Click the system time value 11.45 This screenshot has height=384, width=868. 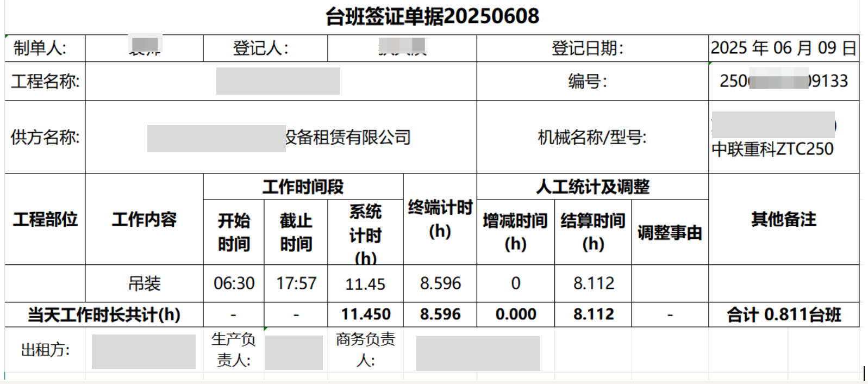pos(365,283)
